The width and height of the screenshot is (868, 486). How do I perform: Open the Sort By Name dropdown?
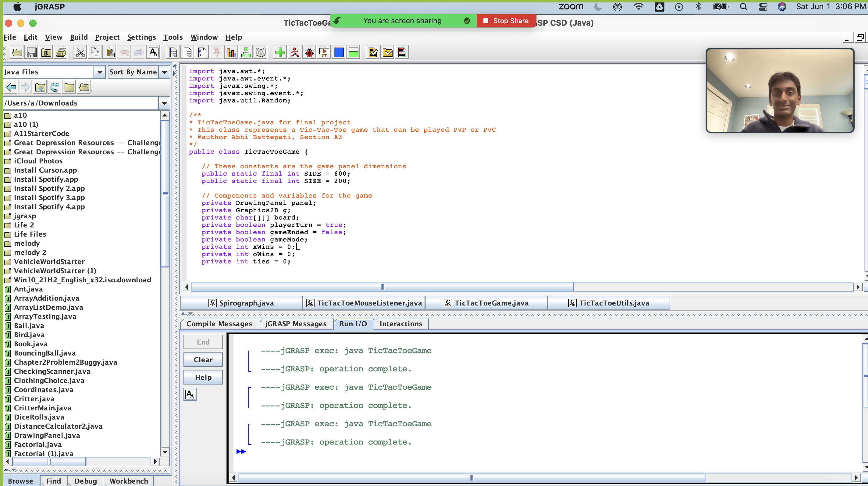tap(165, 72)
